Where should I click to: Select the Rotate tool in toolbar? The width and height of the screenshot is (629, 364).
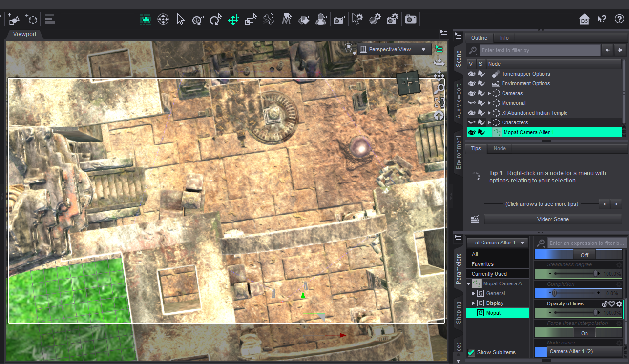pyautogui.click(x=215, y=20)
